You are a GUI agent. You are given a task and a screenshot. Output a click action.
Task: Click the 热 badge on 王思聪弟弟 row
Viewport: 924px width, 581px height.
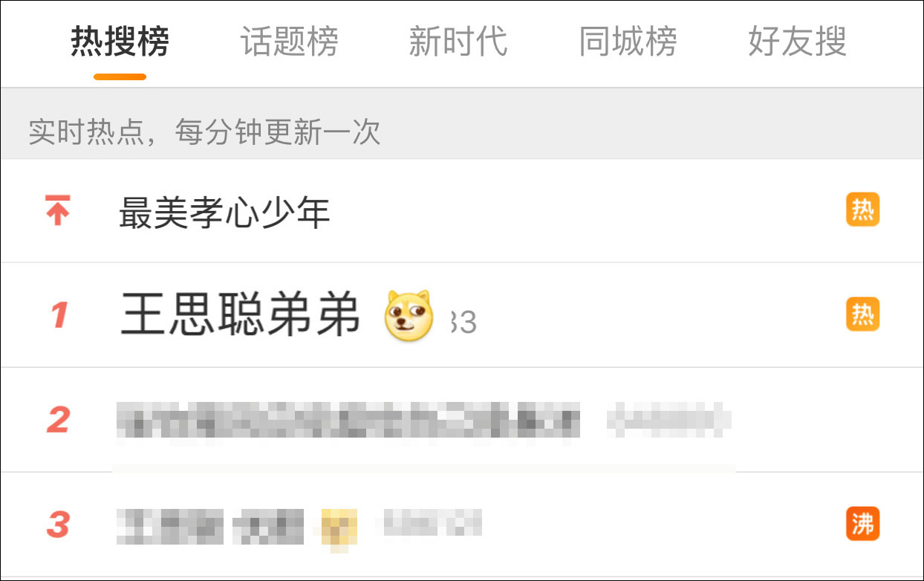click(862, 314)
